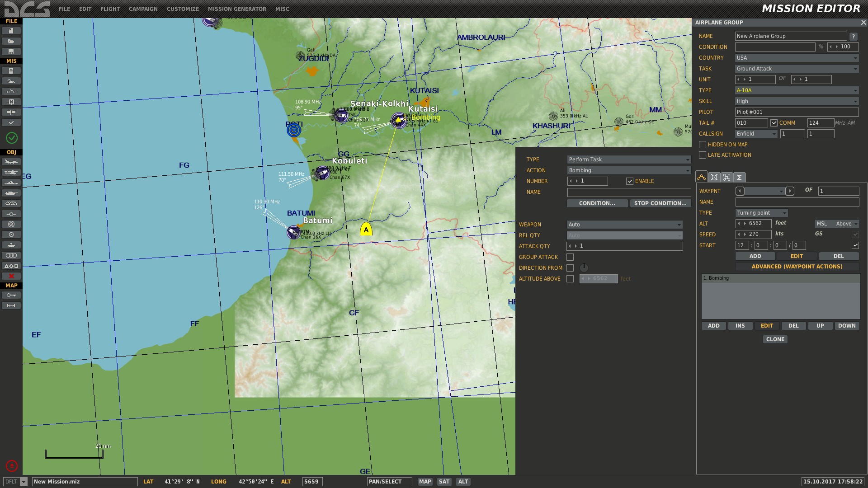868x488 pixels.
Task: Toggle the START time checkbox
Action: pyautogui.click(x=855, y=245)
